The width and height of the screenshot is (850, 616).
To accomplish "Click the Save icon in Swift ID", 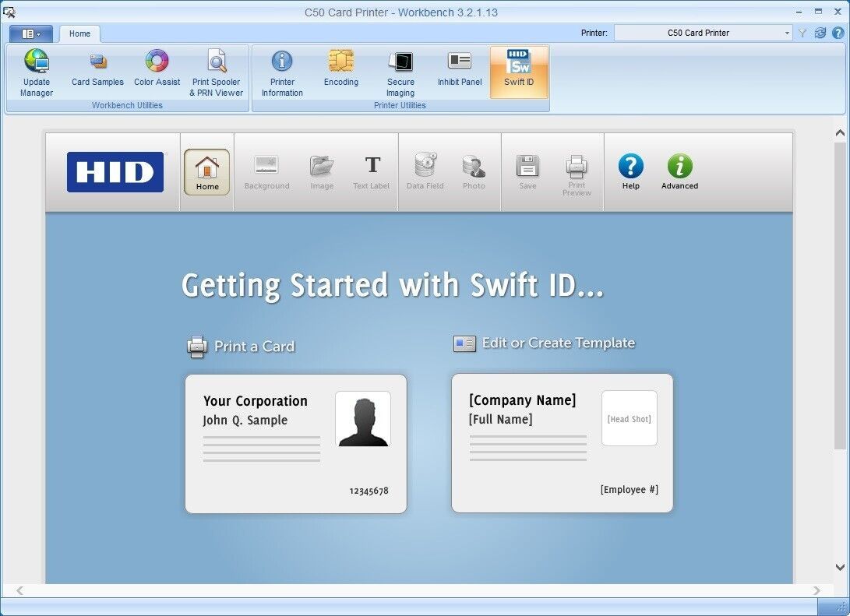I will pyautogui.click(x=527, y=172).
